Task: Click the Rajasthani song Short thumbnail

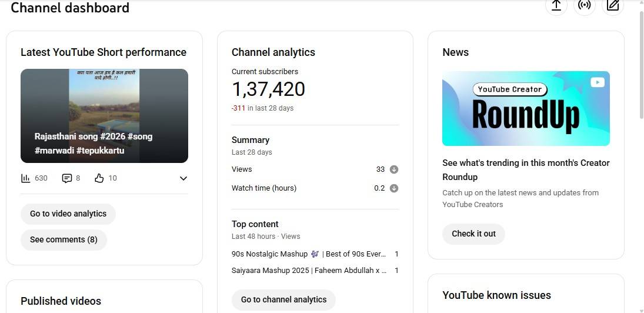Action: 104,115
